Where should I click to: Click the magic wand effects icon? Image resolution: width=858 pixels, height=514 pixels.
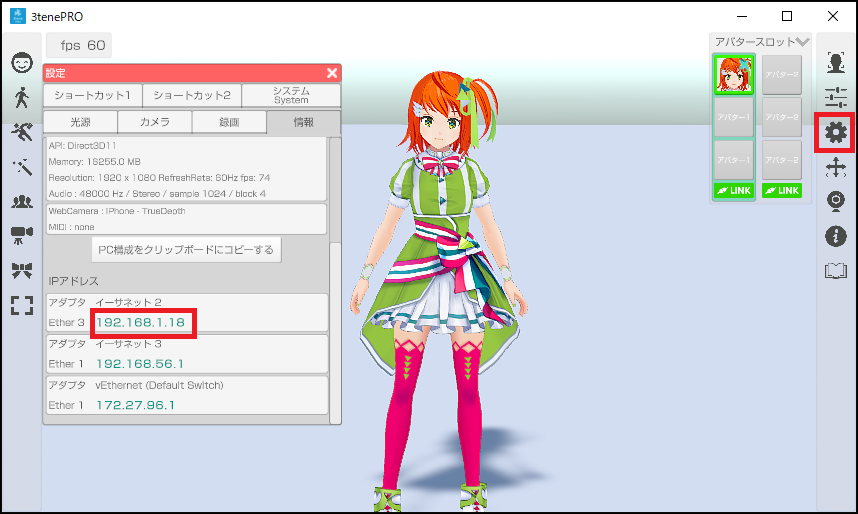pyautogui.click(x=22, y=167)
